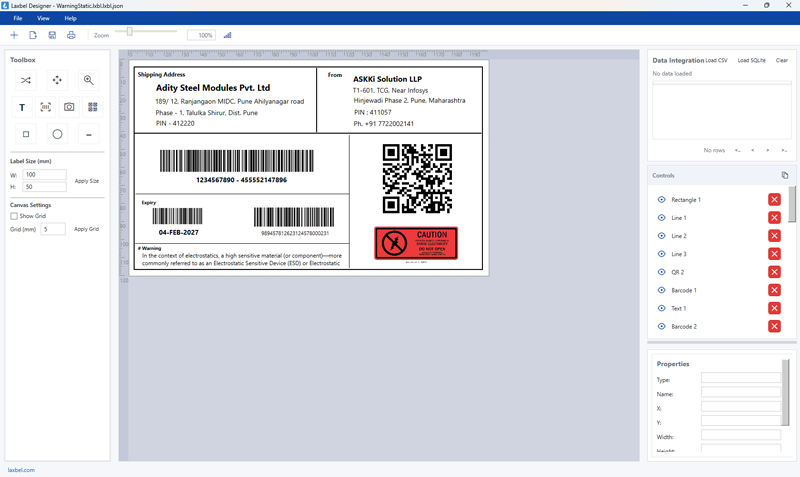Image resolution: width=800 pixels, height=477 pixels.
Task: Select the red CAUTION image on label
Action: (416, 243)
